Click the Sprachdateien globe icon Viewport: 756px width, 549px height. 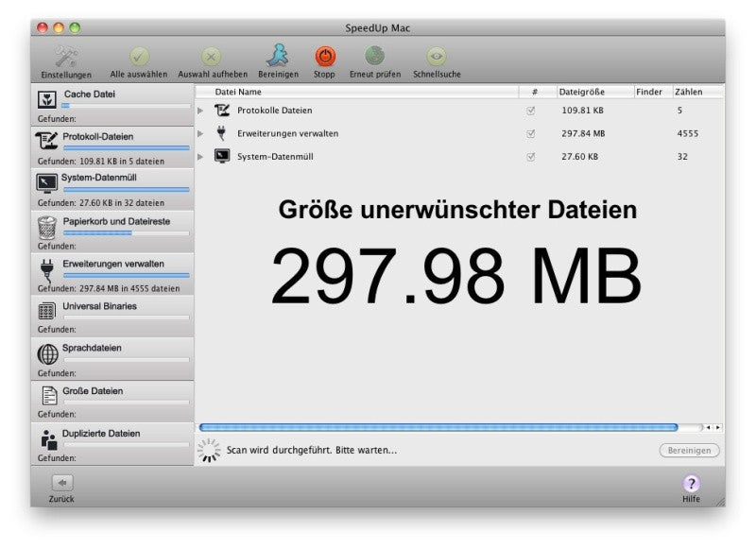pos(48,354)
